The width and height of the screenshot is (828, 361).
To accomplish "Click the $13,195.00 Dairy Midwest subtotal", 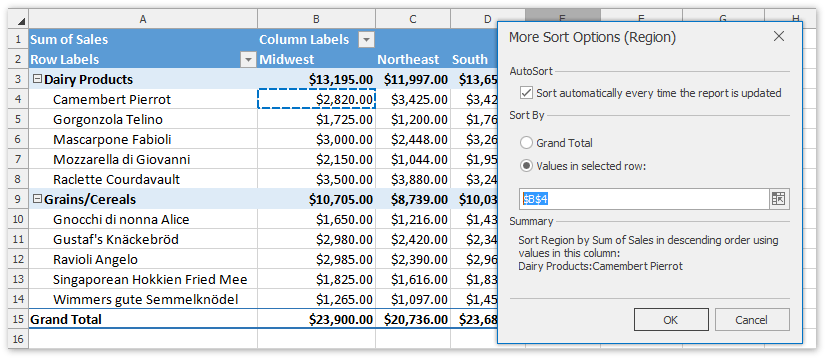I will (x=316, y=80).
